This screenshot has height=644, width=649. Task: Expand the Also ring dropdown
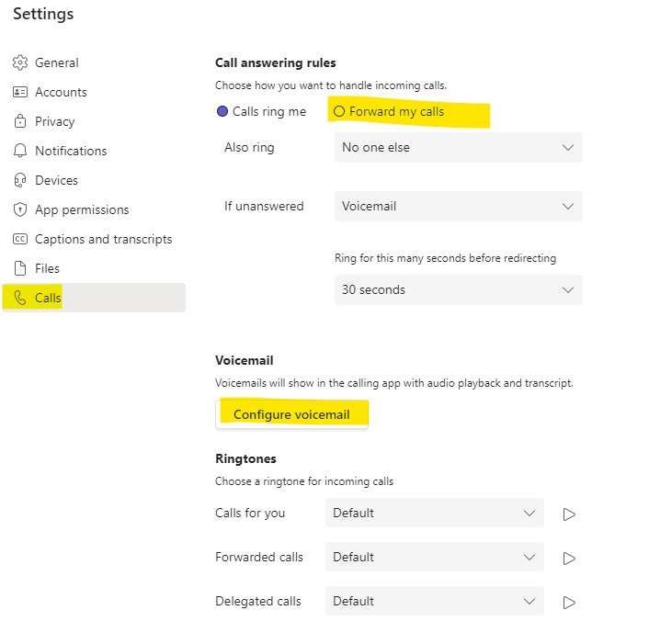pyautogui.click(x=458, y=147)
